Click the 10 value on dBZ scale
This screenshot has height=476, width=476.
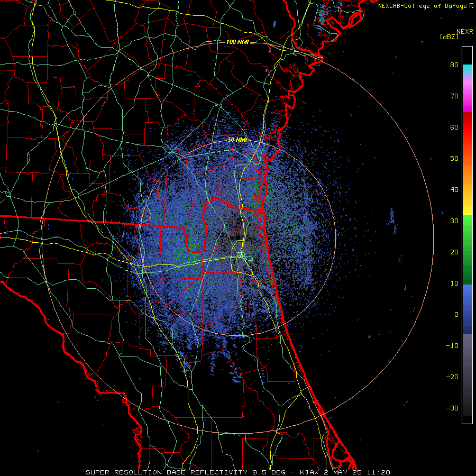(454, 283)
